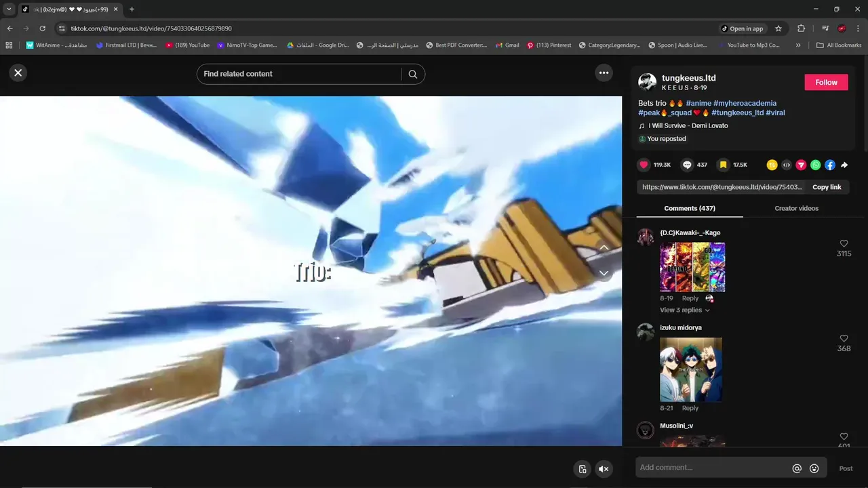Open the tab search dropdown
Image resolution: width=868 pixels, height=488 pixels.
(x=9, y=9)
